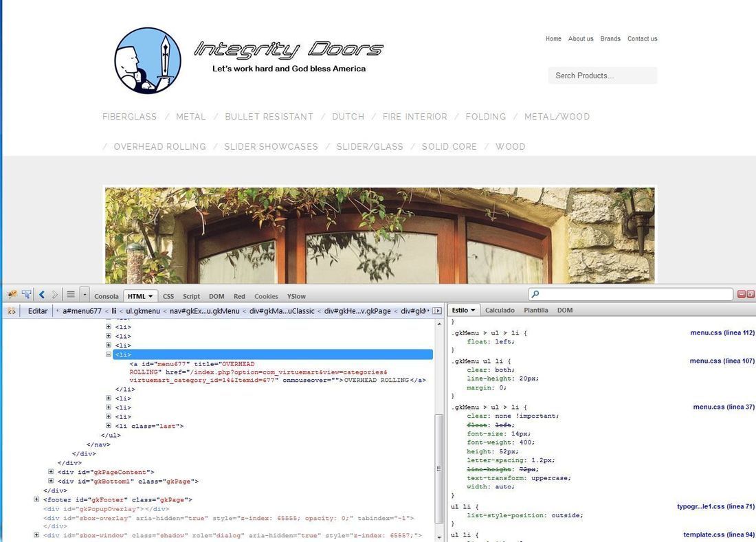756x542 pixels.
Task: Open the SOLID CORE category
Action: tap(449, 146)
